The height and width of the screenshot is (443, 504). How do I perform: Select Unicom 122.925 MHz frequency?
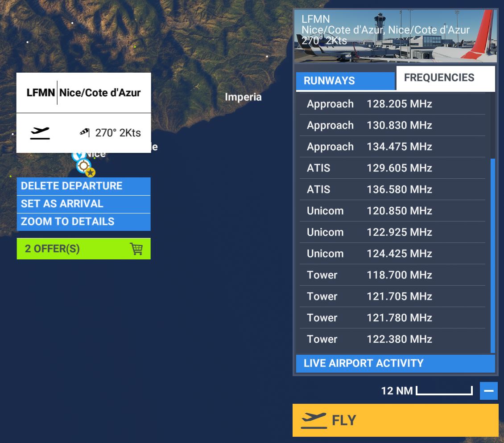392,232
